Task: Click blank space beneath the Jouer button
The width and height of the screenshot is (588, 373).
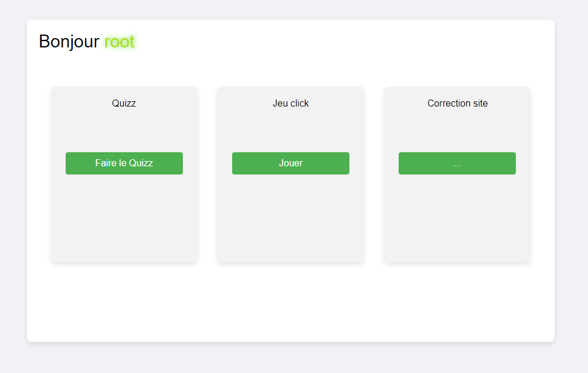Action: (x=291, y=217)
